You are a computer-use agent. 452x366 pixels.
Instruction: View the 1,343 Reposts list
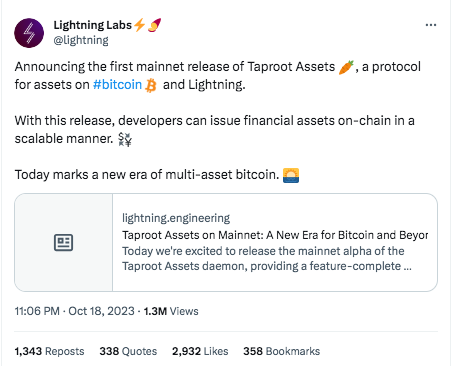pyautogui.click(x=49, y=351)
